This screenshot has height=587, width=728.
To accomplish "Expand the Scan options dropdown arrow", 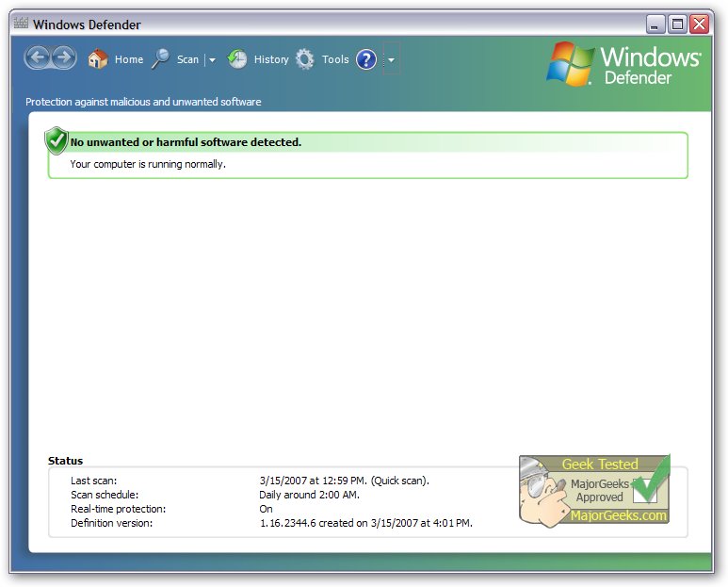I will pos(212,60).
